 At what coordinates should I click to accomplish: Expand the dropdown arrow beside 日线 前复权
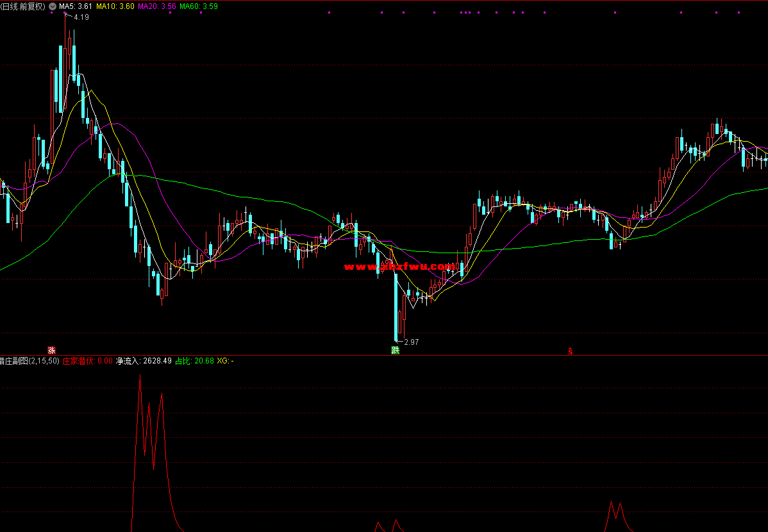click(52, 6)
